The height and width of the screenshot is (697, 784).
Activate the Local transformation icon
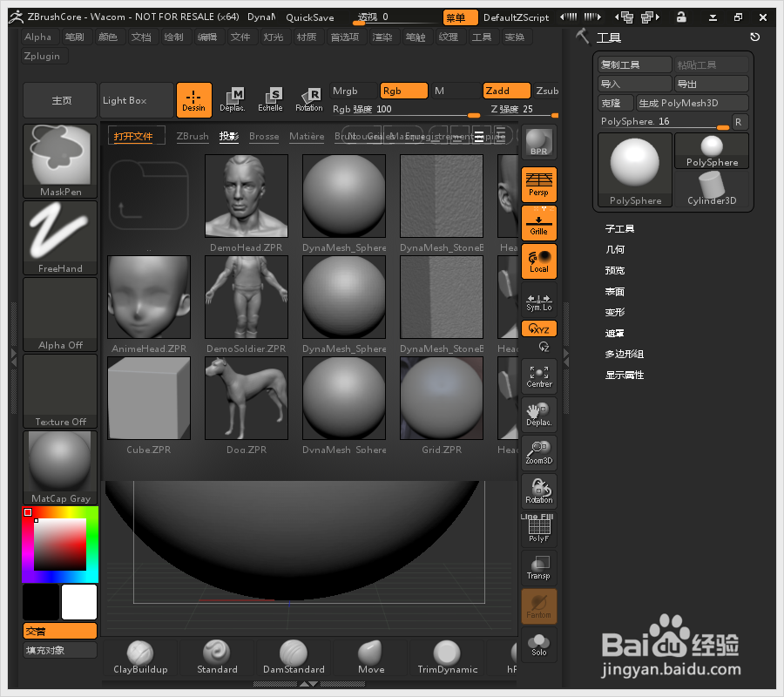pos(538,261)
